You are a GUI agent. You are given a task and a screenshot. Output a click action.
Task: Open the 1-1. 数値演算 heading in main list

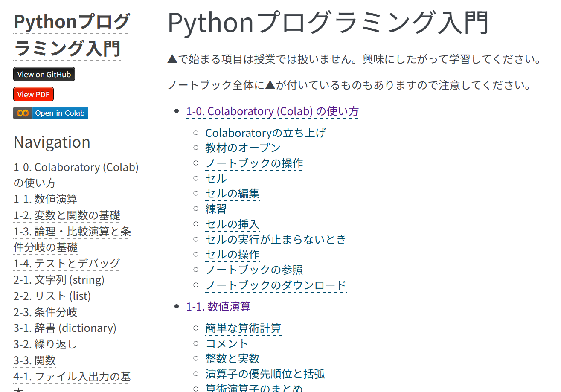pos(218,307)
